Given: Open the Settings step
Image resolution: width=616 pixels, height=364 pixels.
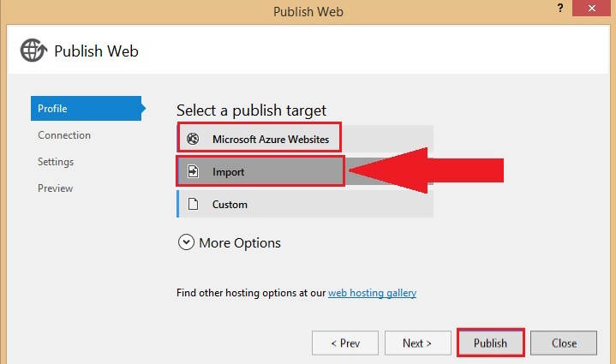Looking at the screenshot, I should tap(56, 162).
